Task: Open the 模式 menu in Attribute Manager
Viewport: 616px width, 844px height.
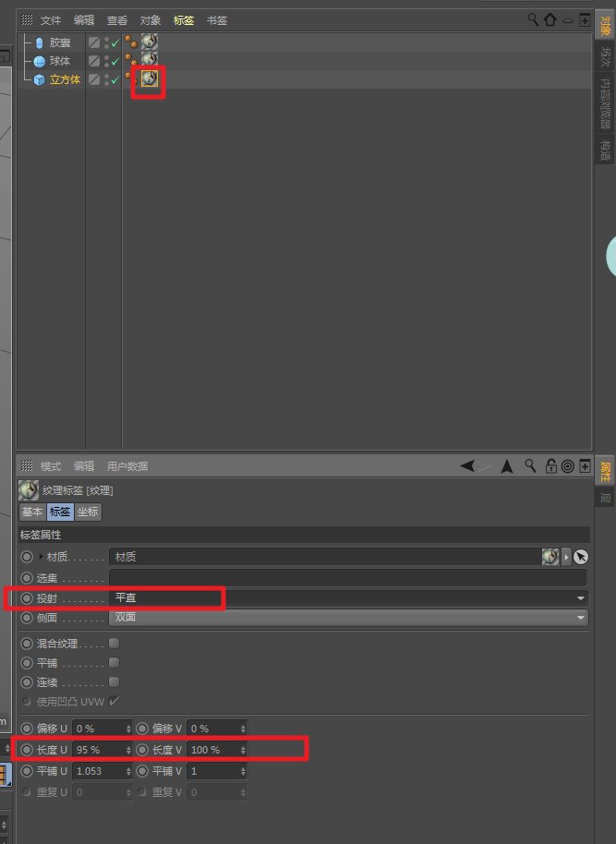Action: point(51,466)
